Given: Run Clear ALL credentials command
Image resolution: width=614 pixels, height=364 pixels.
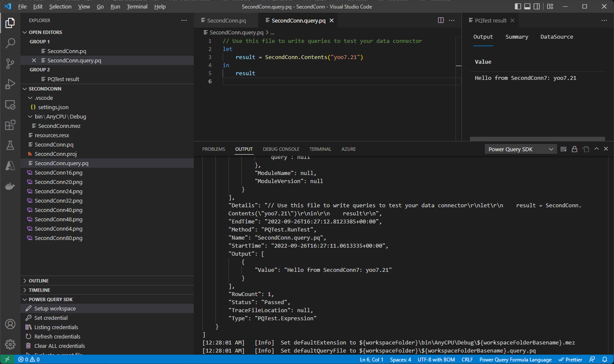Looking at the screenshot, I should 107,346.
